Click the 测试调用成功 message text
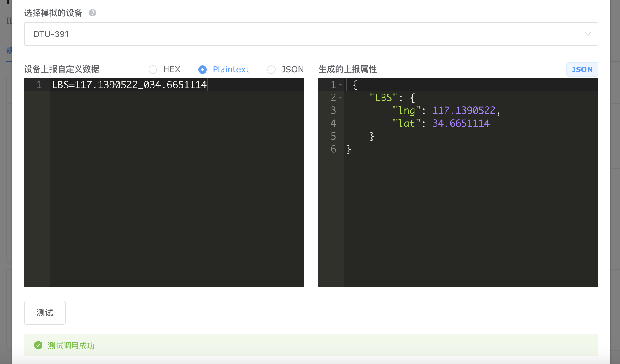Screen dimensions: 620x364 pos(71,346)
